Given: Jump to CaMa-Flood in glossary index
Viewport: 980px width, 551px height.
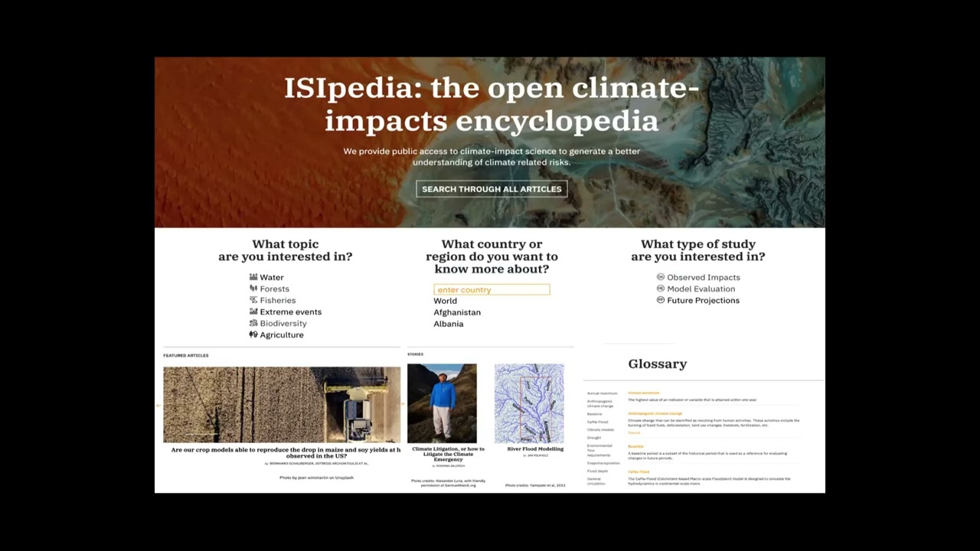Looking at the screenshot, I should (x=598, y=422).
